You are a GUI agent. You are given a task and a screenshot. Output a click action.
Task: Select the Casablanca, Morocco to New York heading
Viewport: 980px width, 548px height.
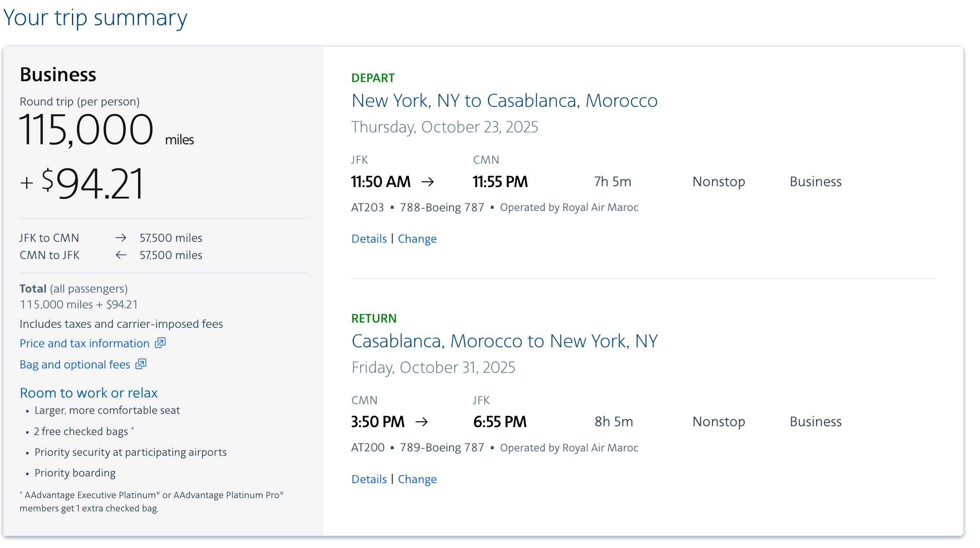point(505,341)
